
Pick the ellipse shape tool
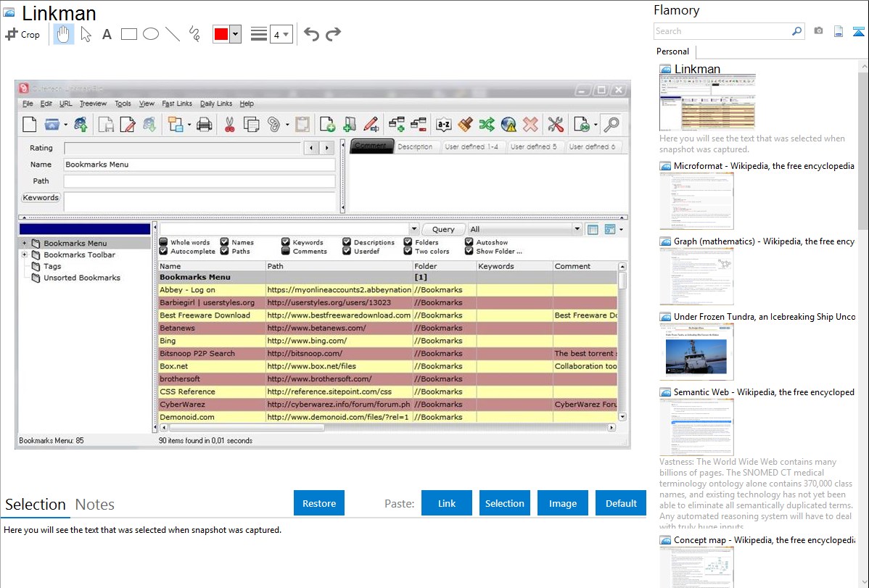coord(151,34)
